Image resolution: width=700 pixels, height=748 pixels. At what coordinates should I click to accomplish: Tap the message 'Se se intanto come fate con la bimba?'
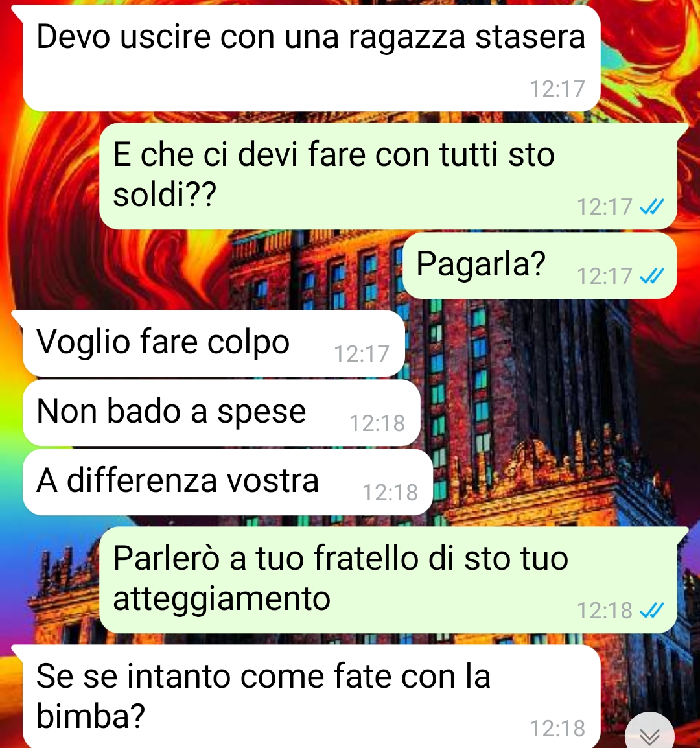(x=311, y=697)
